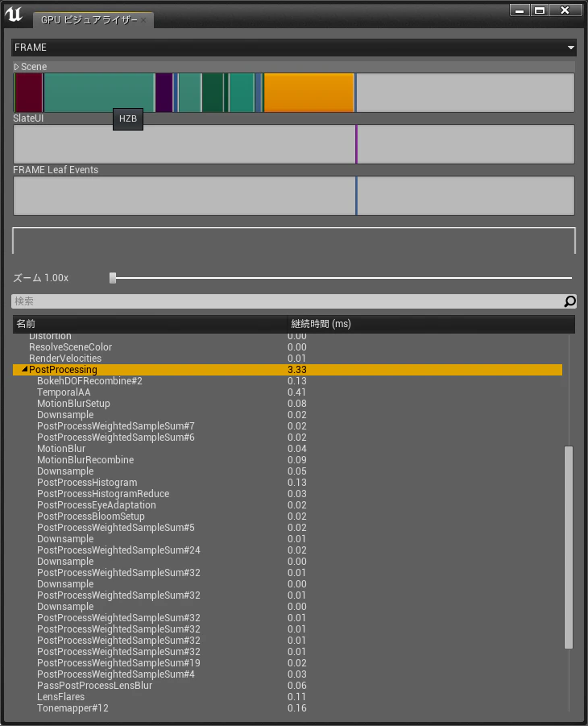Click the dark green block in Scene timeline
588x726 pixels.
pyautogui.click(x=213, y=93)
